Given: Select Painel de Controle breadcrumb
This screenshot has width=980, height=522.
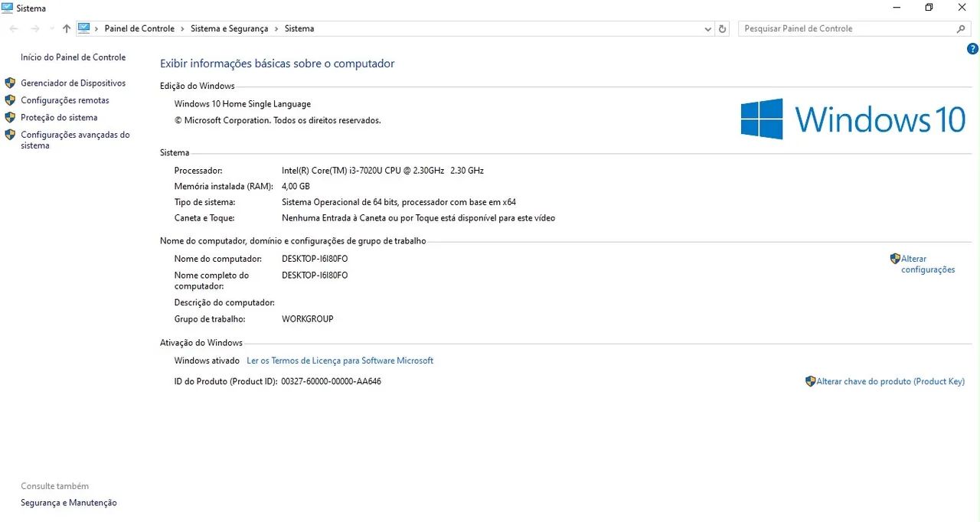Looking at the screenshot, I should pos(139,28).
